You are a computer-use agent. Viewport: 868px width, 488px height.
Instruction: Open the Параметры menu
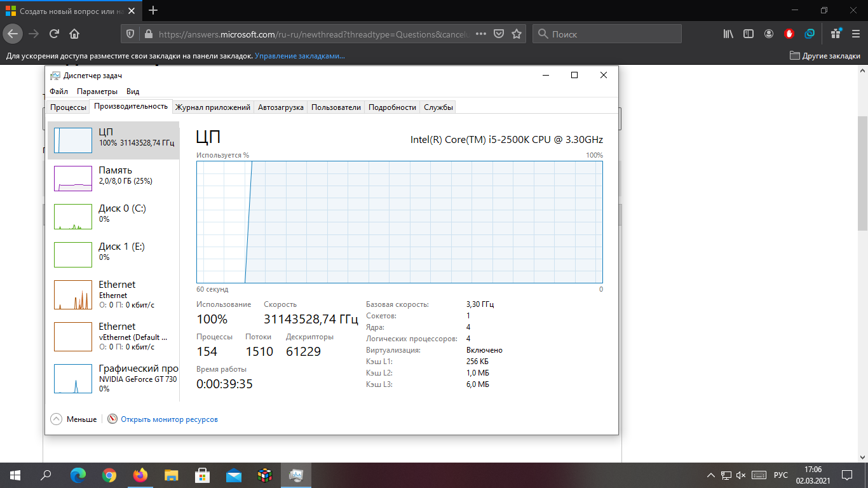pyautogui.click(x=98, y=91)
